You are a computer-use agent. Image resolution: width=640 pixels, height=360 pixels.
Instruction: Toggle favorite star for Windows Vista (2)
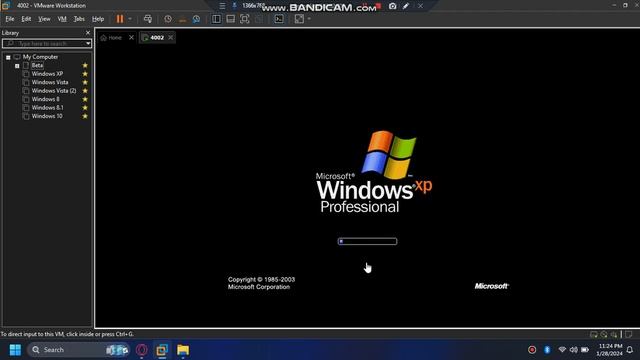85,91
